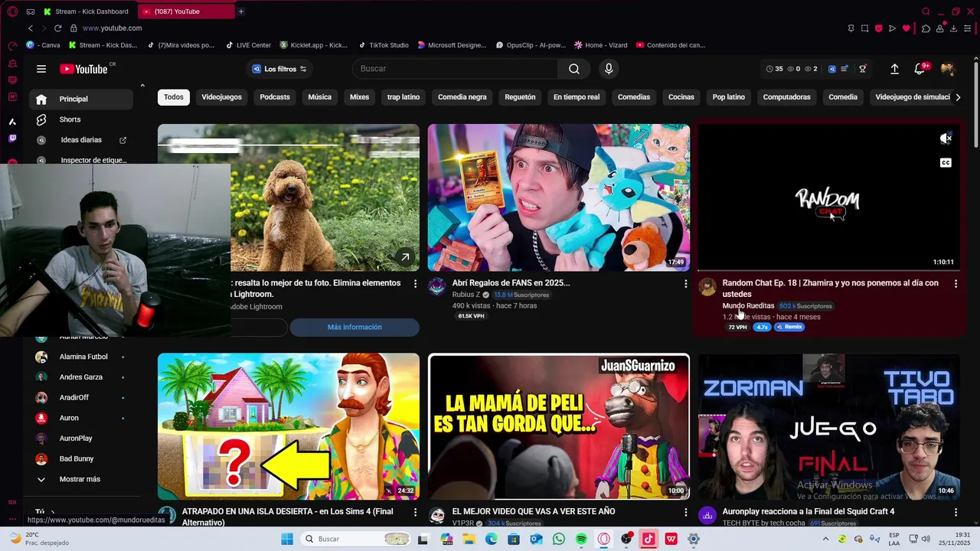Expand Mostrar más in the sidebar
The image size is (980, 551).
click(x=81, y=479)
